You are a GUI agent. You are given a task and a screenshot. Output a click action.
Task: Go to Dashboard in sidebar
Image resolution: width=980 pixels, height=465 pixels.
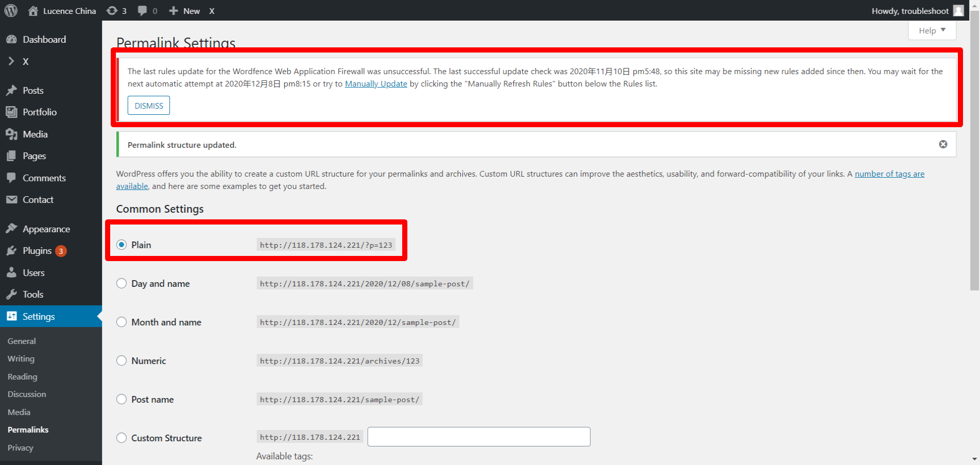(x=44, y=40)
